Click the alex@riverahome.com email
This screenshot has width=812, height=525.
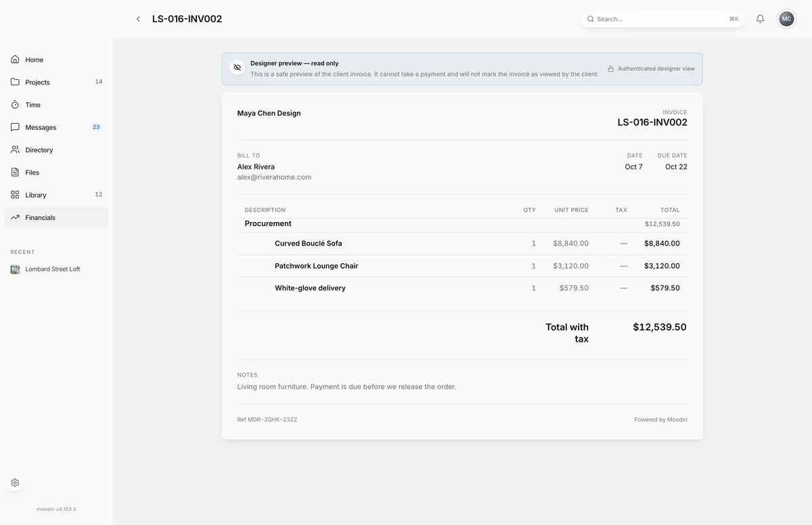[274, 177]
